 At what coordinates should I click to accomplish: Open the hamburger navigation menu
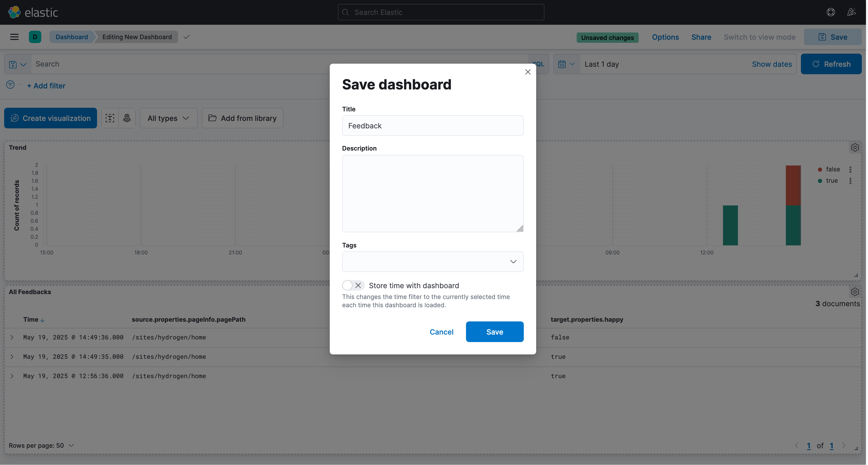coord(14,37)
